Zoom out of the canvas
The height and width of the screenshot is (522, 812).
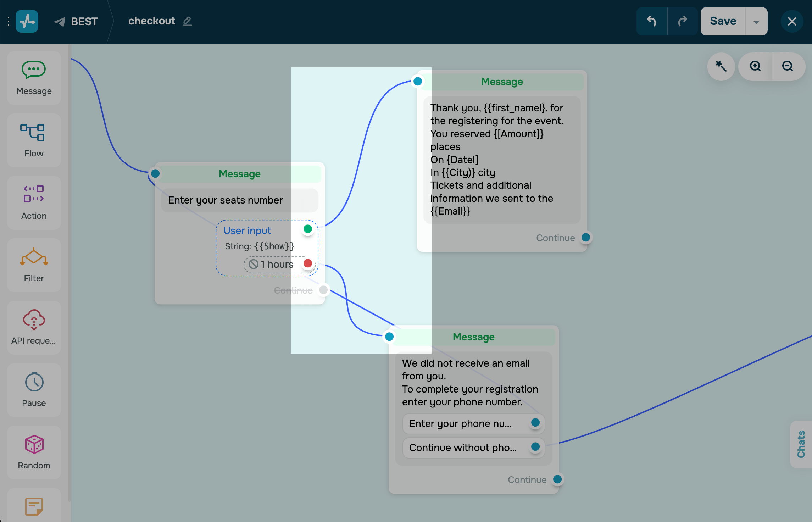click(x=788, y=66)
